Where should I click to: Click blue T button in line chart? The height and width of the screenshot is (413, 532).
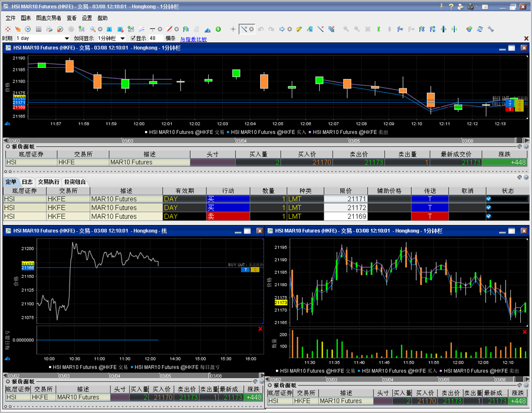[x=246, y=270]
